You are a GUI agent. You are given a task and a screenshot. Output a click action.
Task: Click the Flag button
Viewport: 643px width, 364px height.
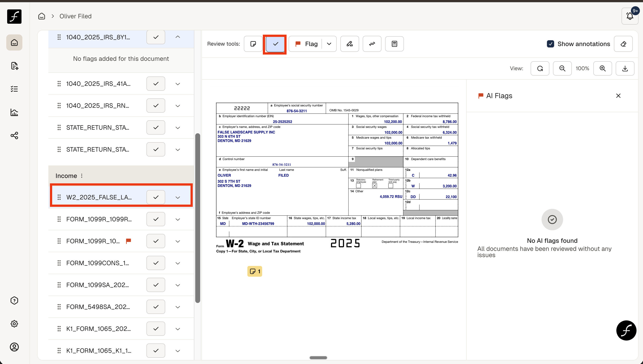pos(306,44)
